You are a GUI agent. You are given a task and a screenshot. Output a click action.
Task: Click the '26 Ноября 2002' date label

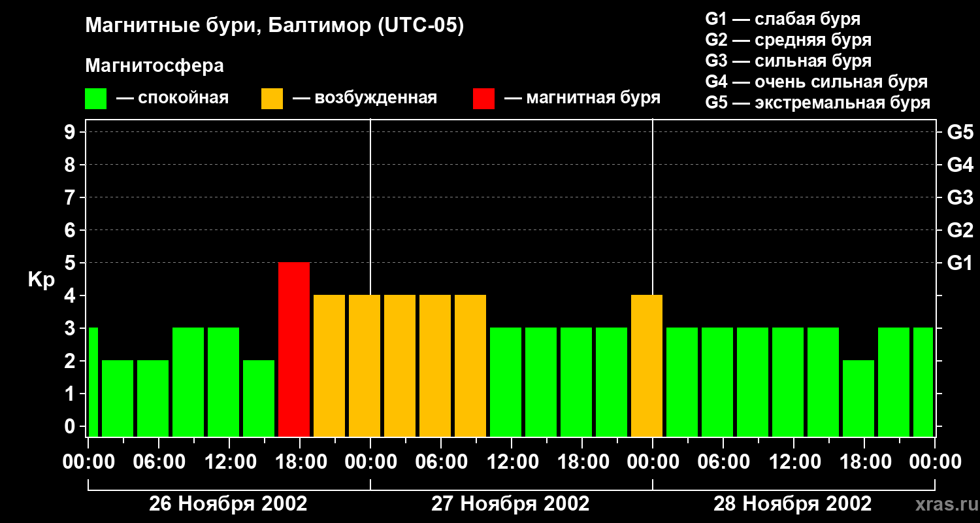(228, 504)
